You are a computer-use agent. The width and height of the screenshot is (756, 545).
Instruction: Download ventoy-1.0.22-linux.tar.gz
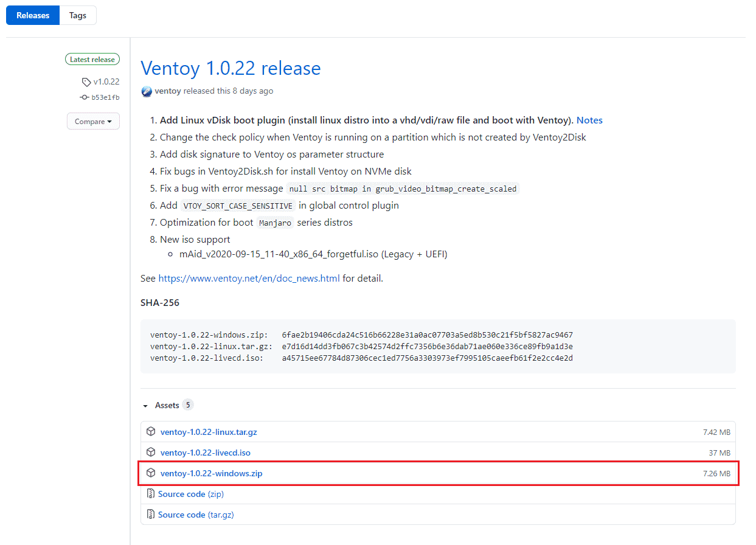click(x=209, y=432)
